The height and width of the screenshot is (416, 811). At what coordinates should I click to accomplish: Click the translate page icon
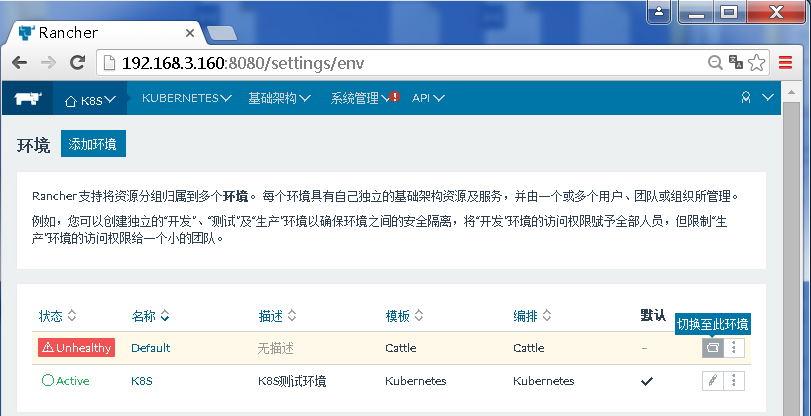pos(736,62)
